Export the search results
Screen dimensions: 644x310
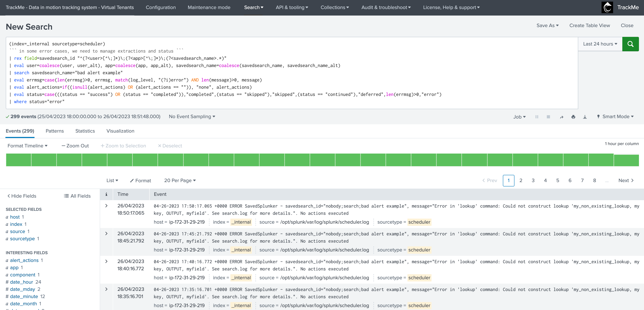click(585, 117)
